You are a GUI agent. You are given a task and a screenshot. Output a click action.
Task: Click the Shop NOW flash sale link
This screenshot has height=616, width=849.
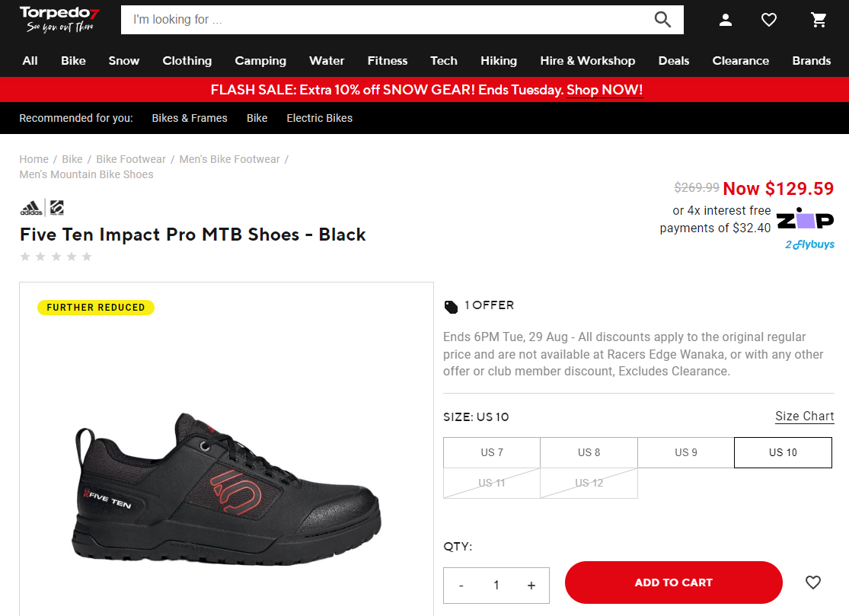pyautogui.click(x=605, y=90)
